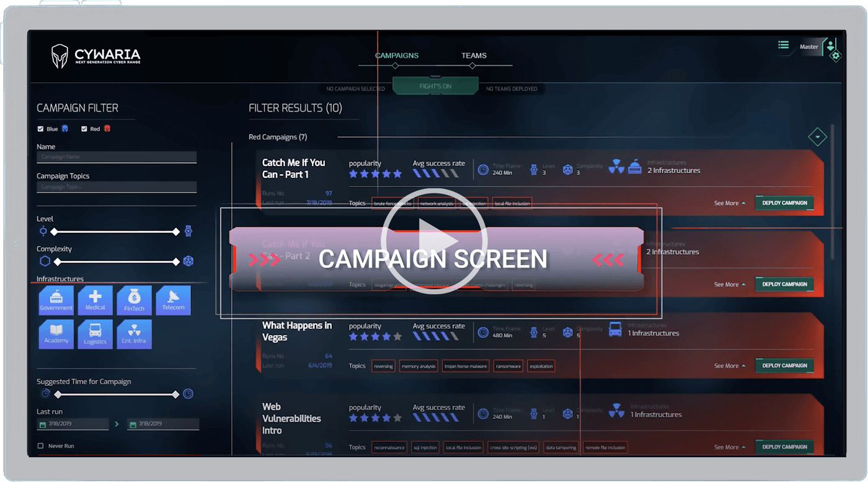Open the settings gear near Master
This screenshot has width=868, height=482.
[835, 56]
